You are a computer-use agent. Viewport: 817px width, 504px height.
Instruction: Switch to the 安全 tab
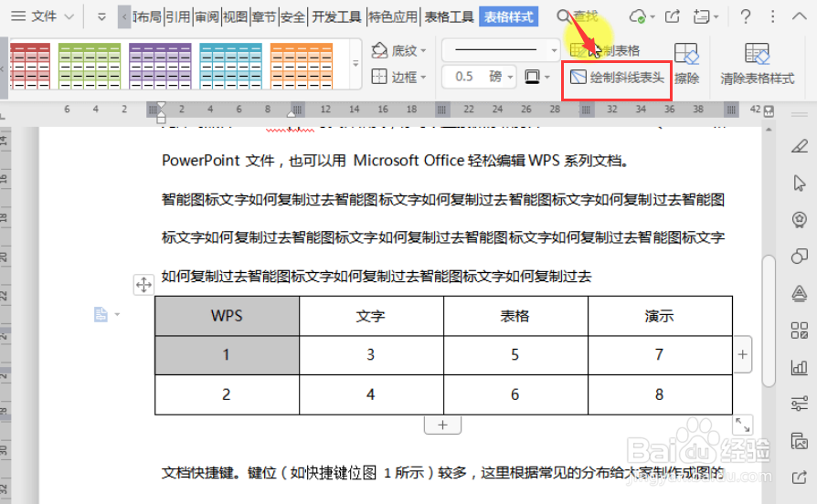[292, 17]
